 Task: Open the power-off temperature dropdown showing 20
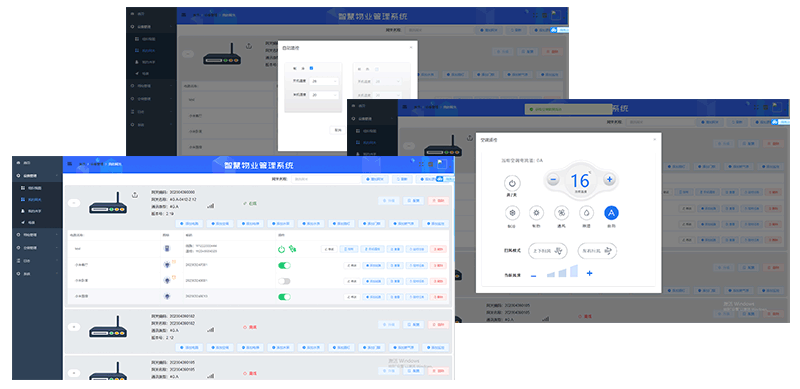(324, 95)
